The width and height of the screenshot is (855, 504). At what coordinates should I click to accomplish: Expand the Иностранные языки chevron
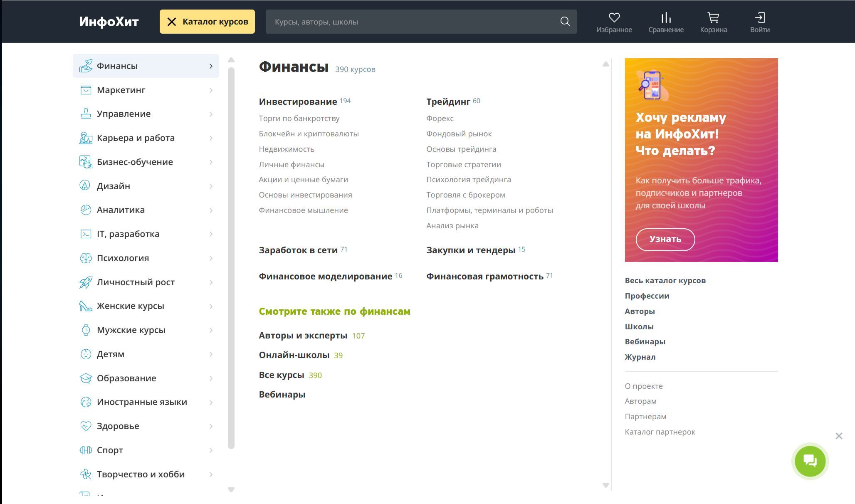pyautogui.click(x=211, y=402)
